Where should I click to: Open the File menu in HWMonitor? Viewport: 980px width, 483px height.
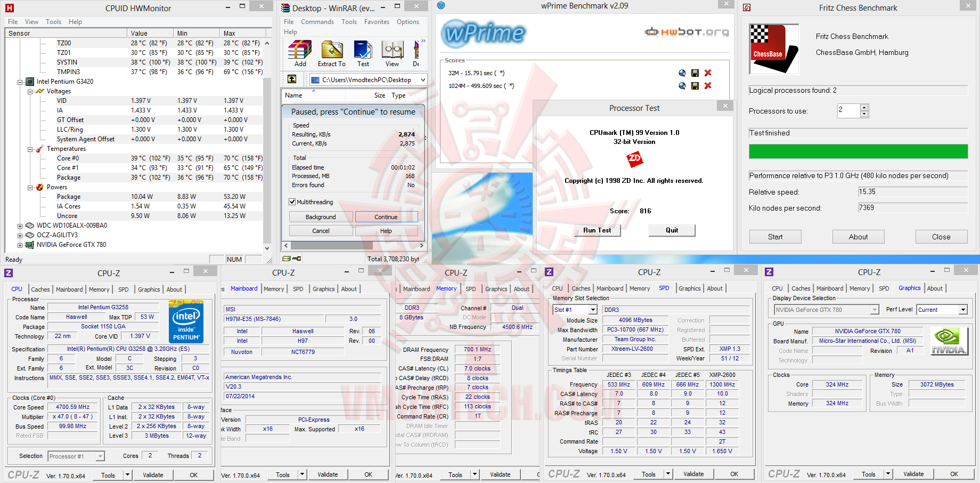[x=13, y=22]
